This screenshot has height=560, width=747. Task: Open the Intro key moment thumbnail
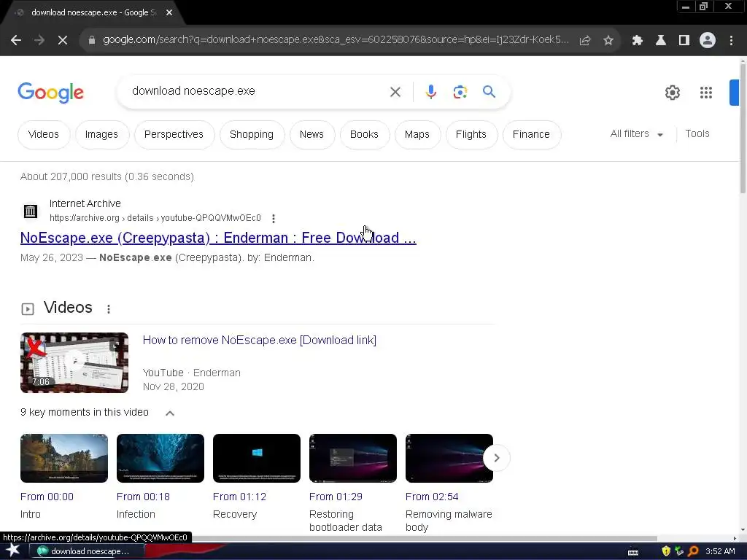[x=64, y=458]
